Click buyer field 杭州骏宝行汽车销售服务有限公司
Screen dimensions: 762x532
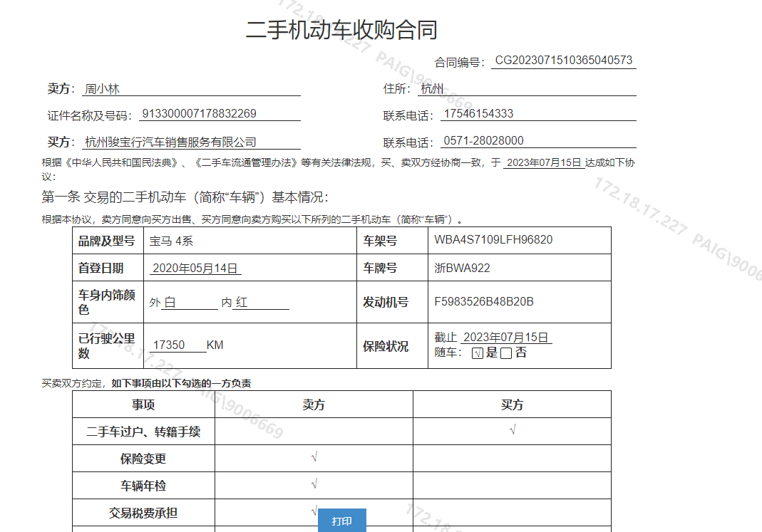point(191,142)
